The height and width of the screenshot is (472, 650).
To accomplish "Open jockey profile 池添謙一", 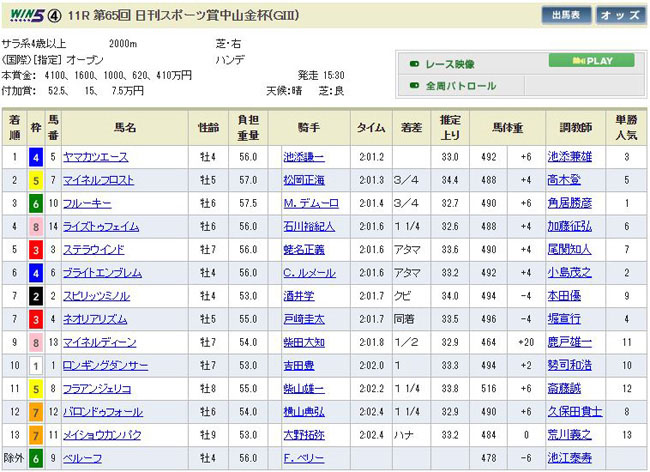I will point(306,157).
